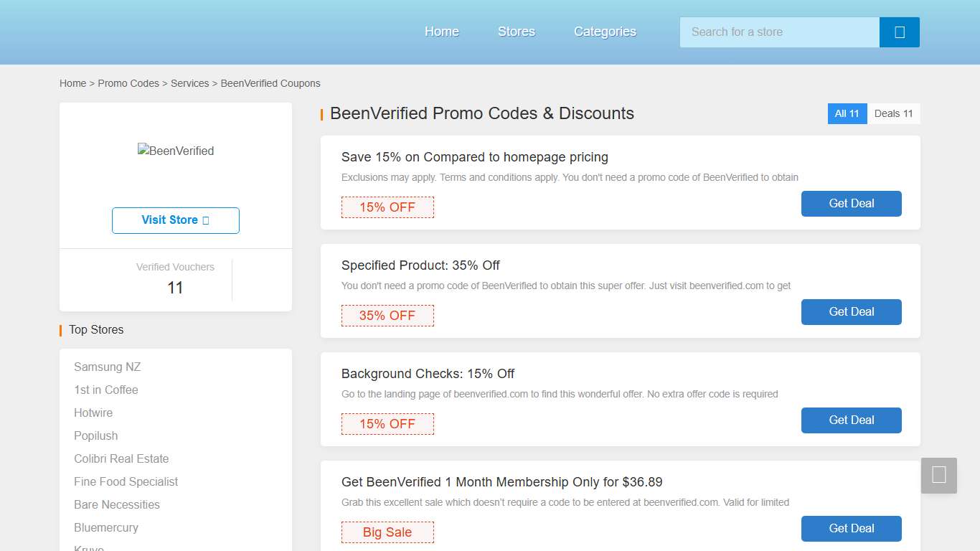Click the broken BeenVerified logo image

point(176,151)
